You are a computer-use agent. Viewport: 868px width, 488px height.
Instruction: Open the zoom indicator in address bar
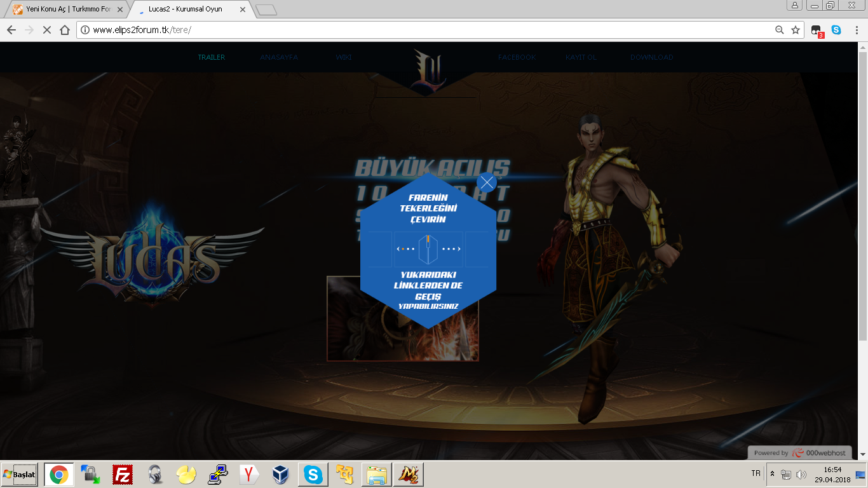[780, 30]
